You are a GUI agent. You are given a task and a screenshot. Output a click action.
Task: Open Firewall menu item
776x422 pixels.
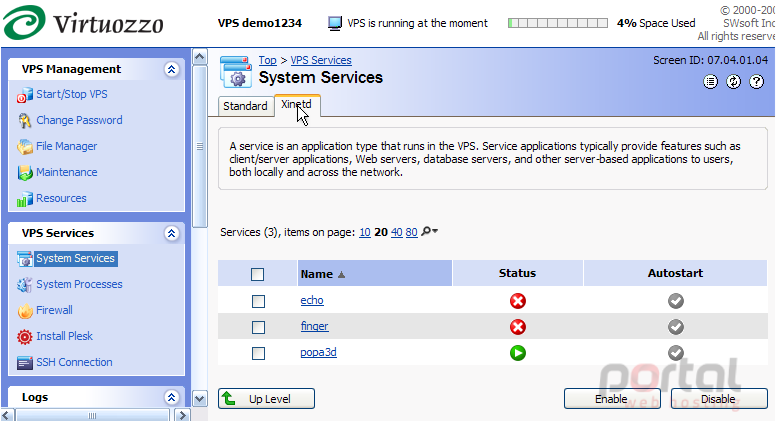(x=54, y=310)
